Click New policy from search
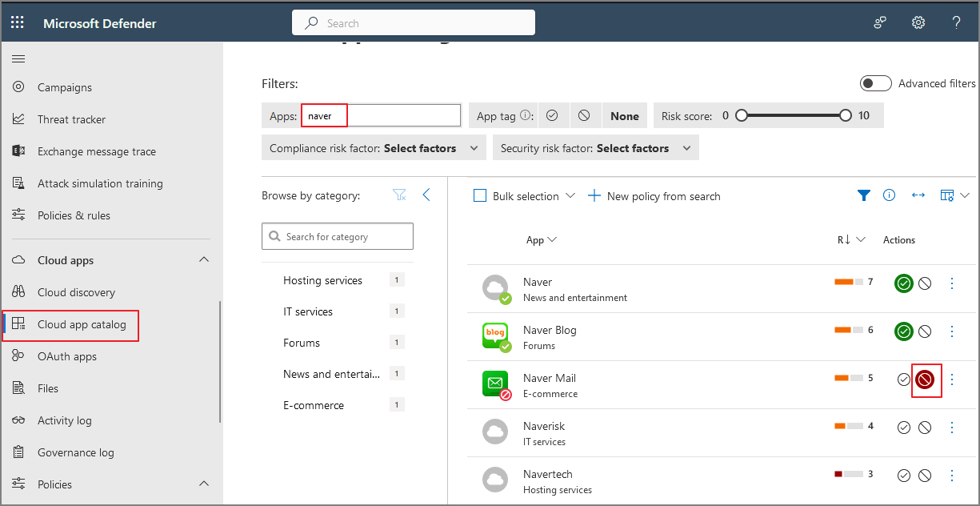Image resolution: width=980 pixels, height=506 pixels. 654,196
